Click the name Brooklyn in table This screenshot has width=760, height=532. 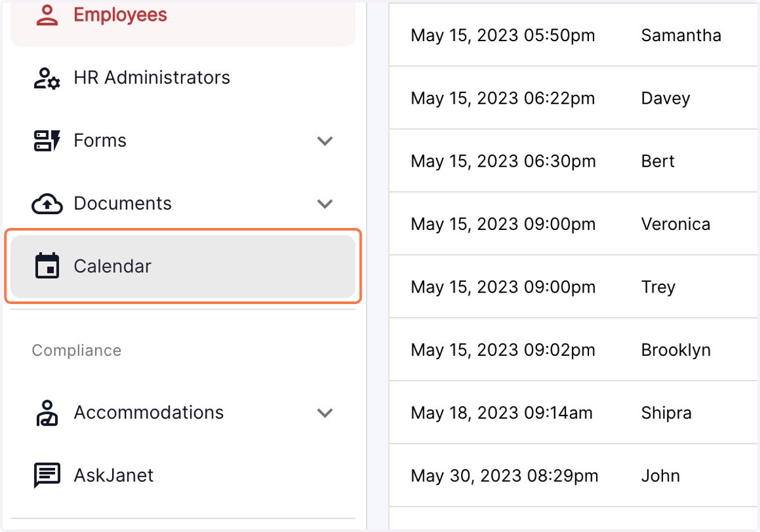click(x=676, y=350)
